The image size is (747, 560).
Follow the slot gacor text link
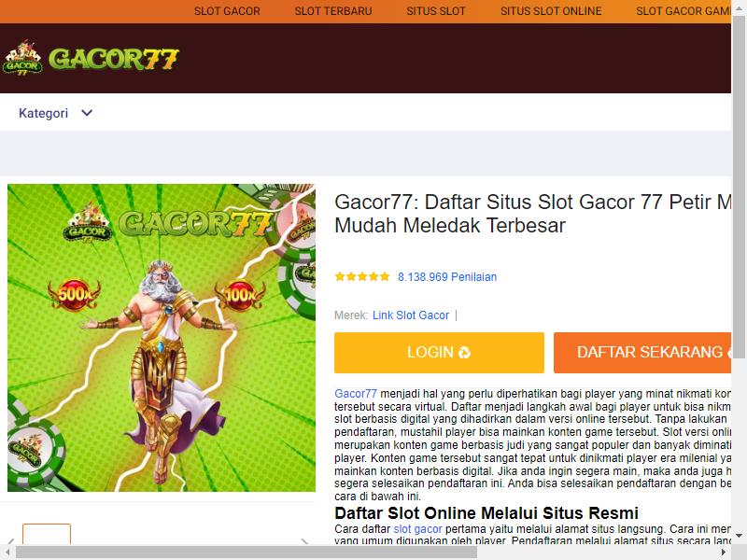point(417,529)
